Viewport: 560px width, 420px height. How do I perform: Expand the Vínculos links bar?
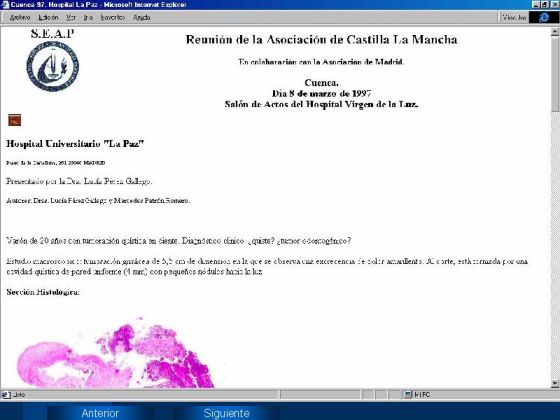pyautogui.click(x=514, y=17)
